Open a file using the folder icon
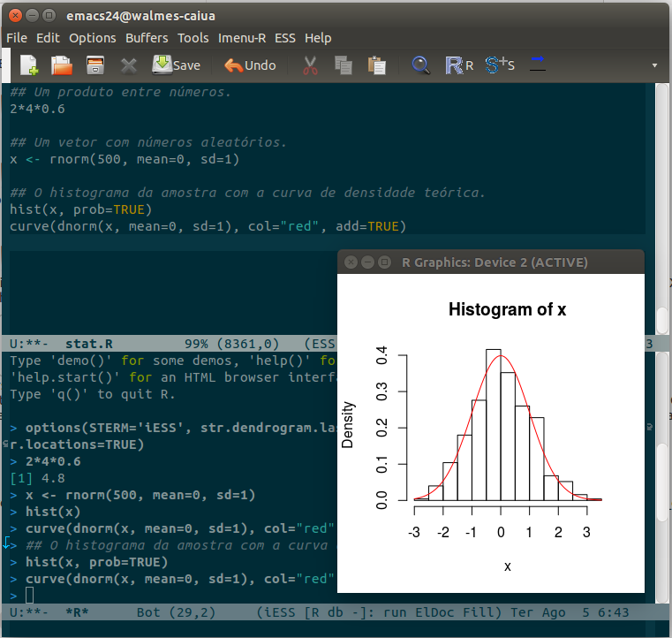Screen dimensions: 672x638 pos(62,65)
